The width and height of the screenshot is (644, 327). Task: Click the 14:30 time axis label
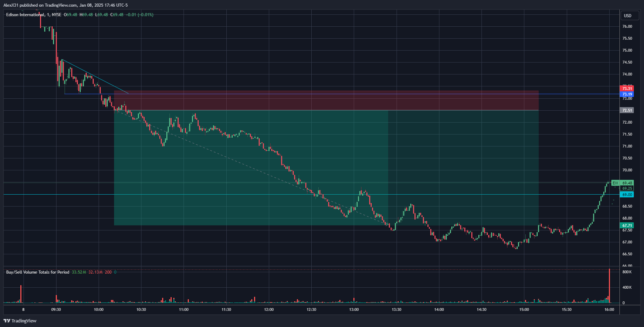point(482,309)
